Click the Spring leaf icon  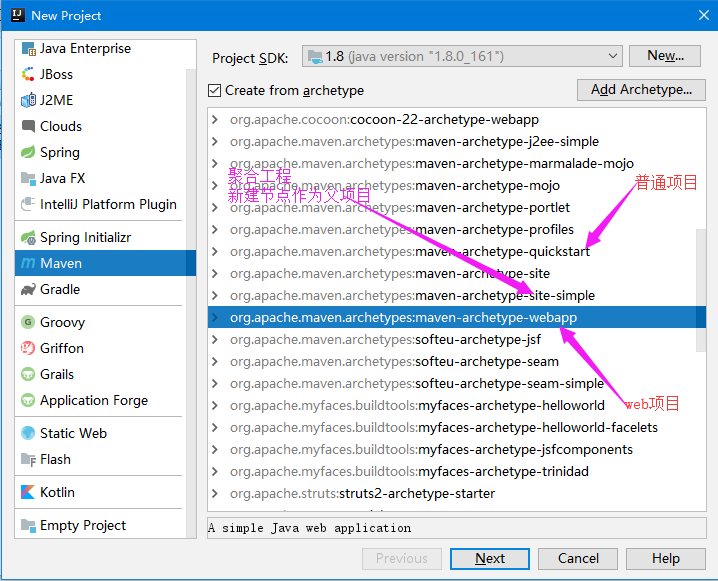(x=28, y=152)
